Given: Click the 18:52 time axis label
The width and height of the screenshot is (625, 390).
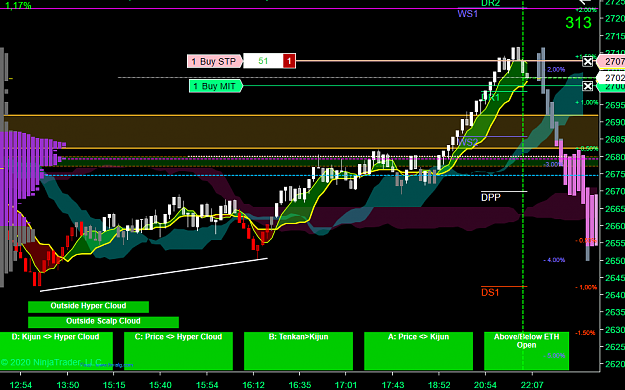Looking at the screenshot, I should coord(439,385).
